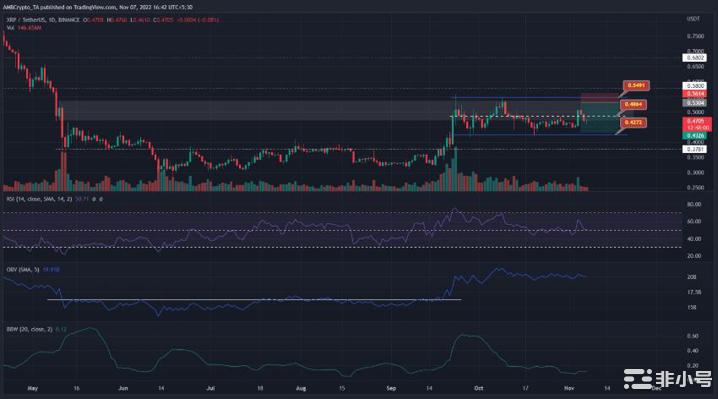Viewport: 718px width, 399px height.
Task: Click the Nov label on the time axis
Action: [569, 388]
